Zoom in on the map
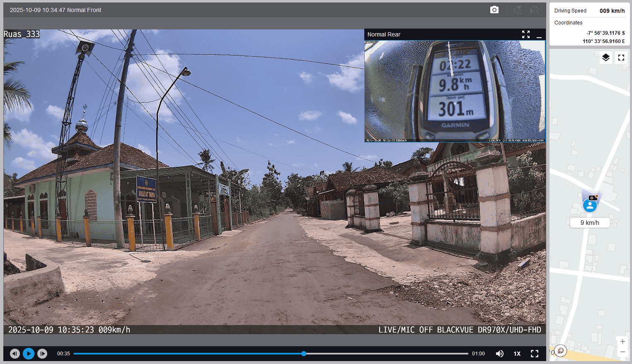Viewport: 632px width, 364px height. click(x=622, y=342)
